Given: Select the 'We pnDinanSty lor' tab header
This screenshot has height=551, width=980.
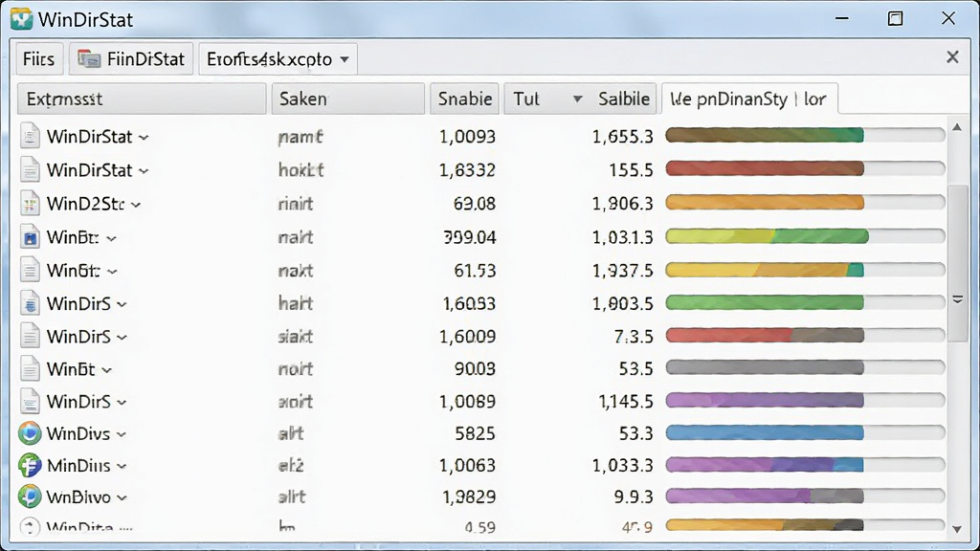Looking at the screenshot, I should pyautogui.click(x=748, y=99).
